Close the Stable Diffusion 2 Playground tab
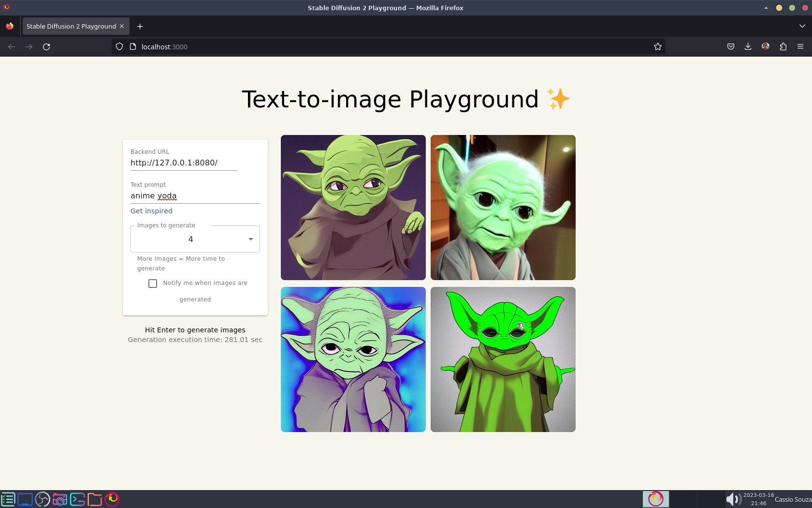This screenshot has width=812, height=508. click(x=122, y=26)
